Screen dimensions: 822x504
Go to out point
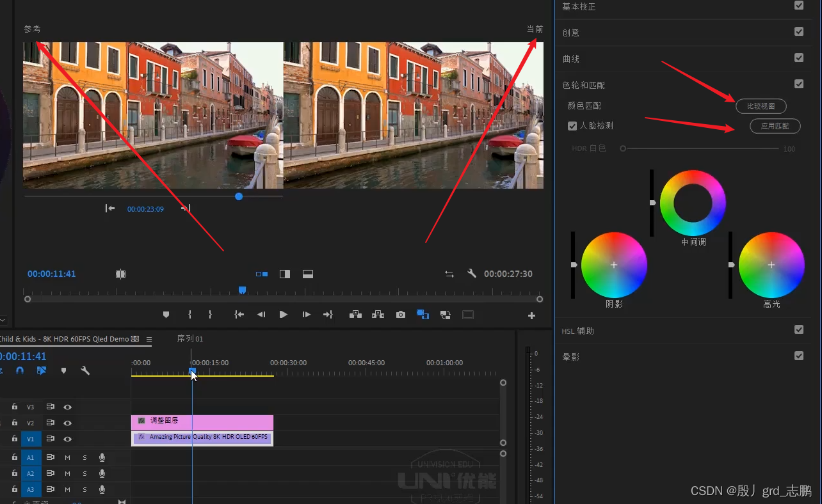pos(328,315)
